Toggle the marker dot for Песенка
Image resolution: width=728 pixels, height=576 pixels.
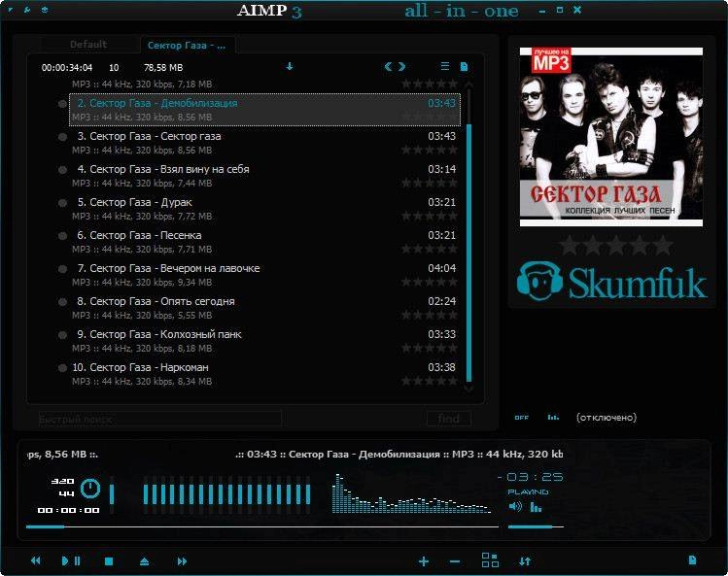click(x=62, y=236)
